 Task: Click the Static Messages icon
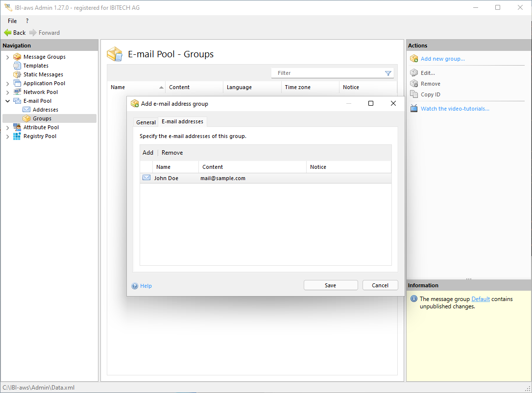point(17,74)
